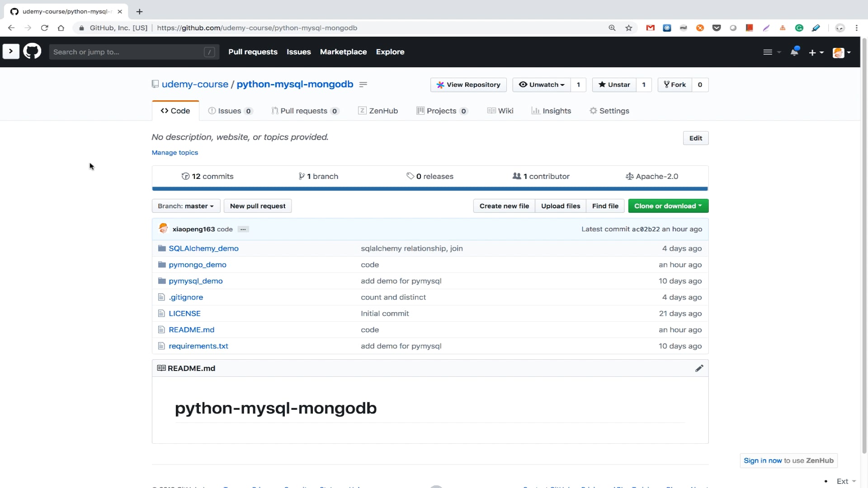Open the Branch: master dropdown
Image resolution: width=868 pixels, height=488 pixels.
[186, 206]
